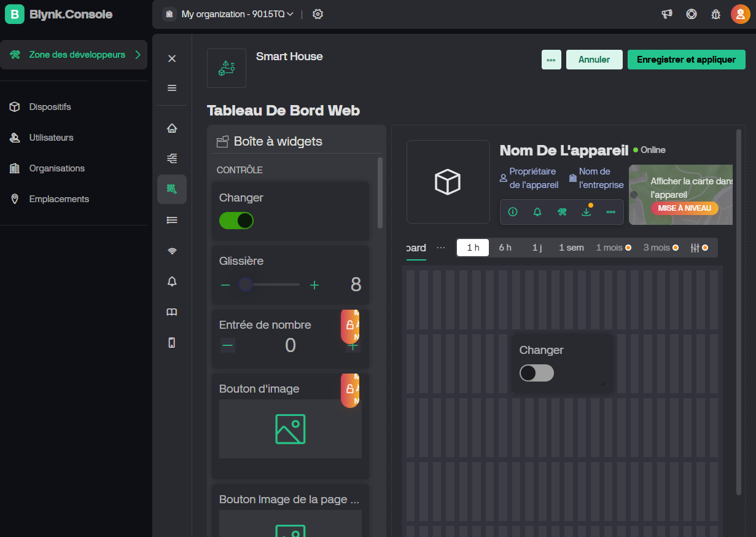Click the upgrade lock badge on Entrée de nombre
The image size is (756, 537).
pos(350,326)
